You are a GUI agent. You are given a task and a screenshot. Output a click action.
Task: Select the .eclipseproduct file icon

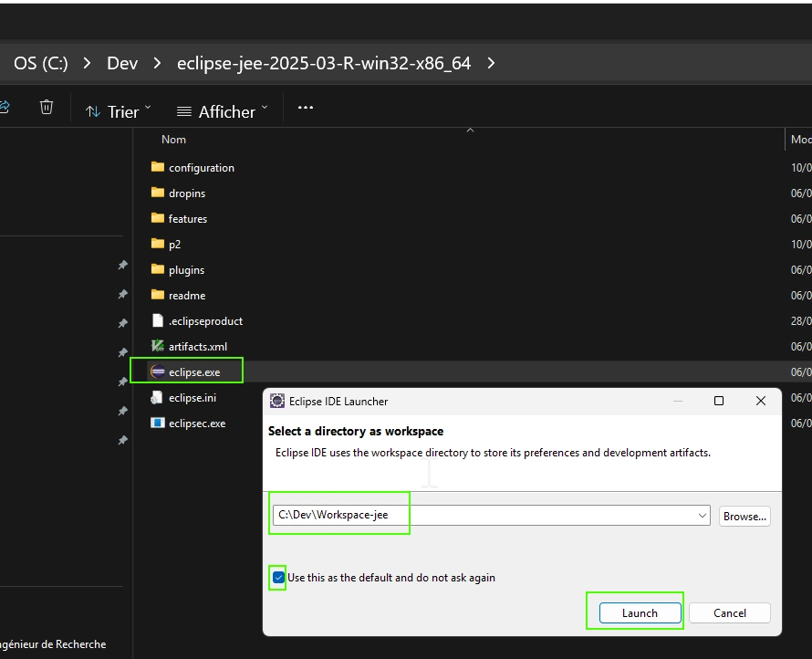158,320
